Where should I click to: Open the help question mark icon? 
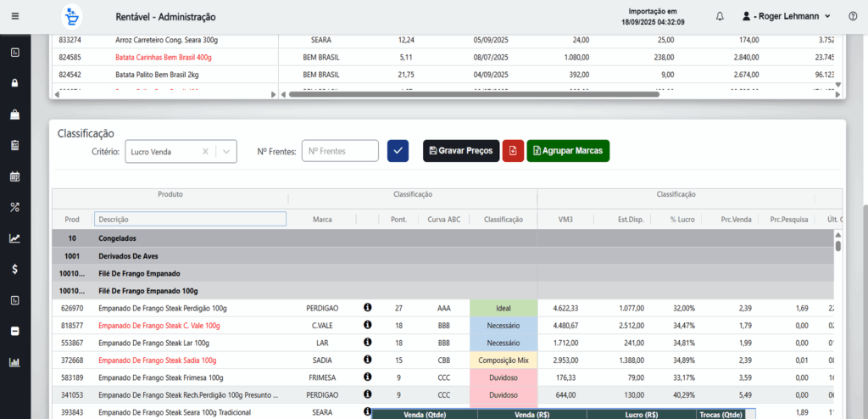pos(852,16)
